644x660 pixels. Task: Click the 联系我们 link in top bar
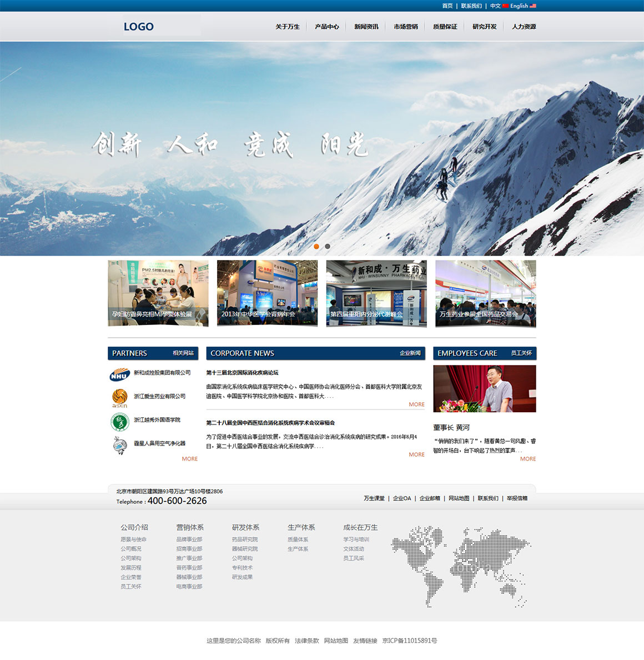tap(471, 6)
